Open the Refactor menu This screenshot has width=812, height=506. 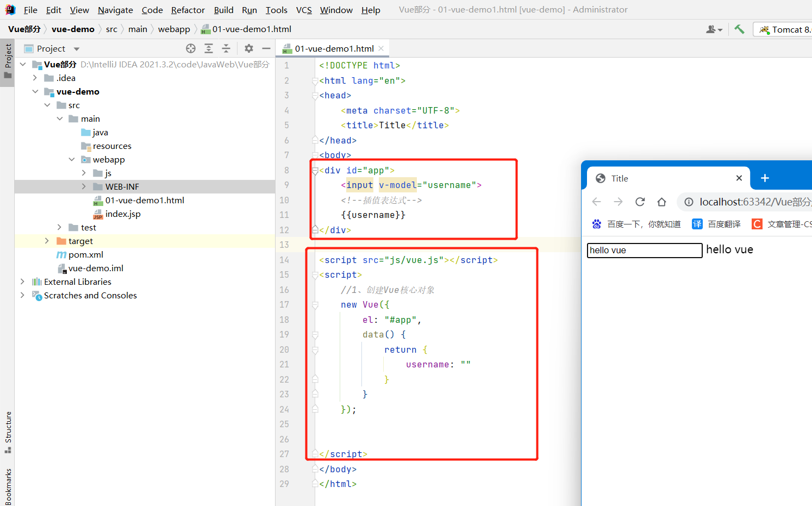188,10
